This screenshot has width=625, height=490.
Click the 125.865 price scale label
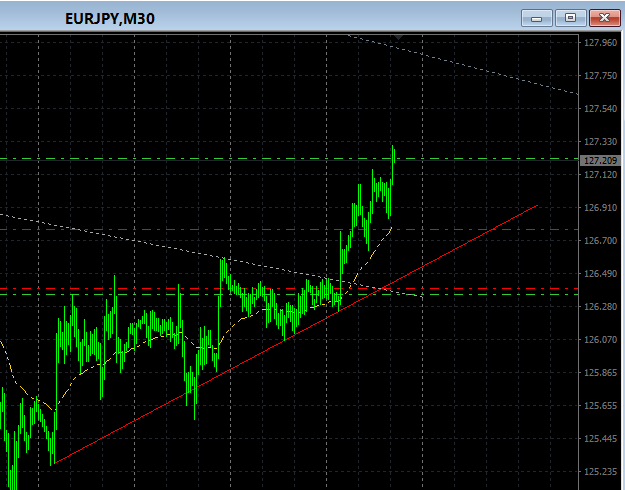click(x=600, y=373)
